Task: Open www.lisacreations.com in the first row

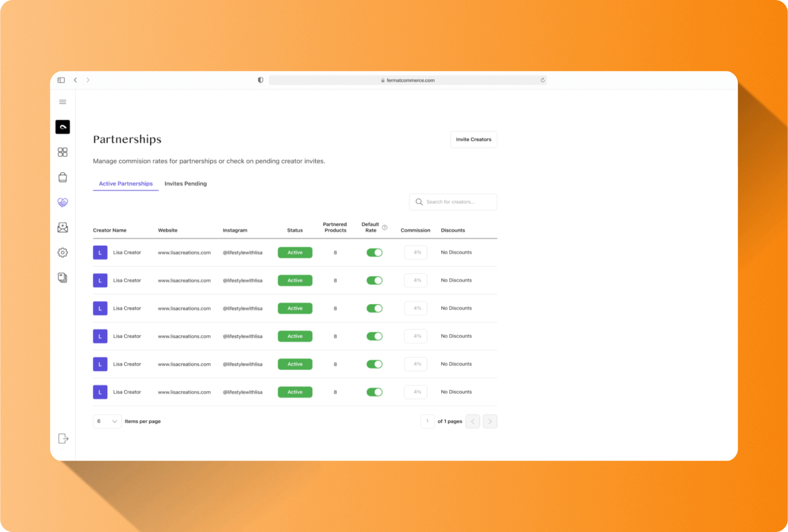Action: (184, 252)
